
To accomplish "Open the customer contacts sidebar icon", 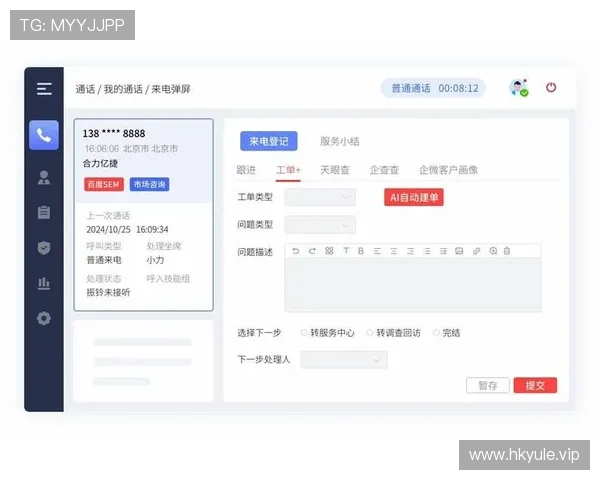I will [x=44, y=178].
